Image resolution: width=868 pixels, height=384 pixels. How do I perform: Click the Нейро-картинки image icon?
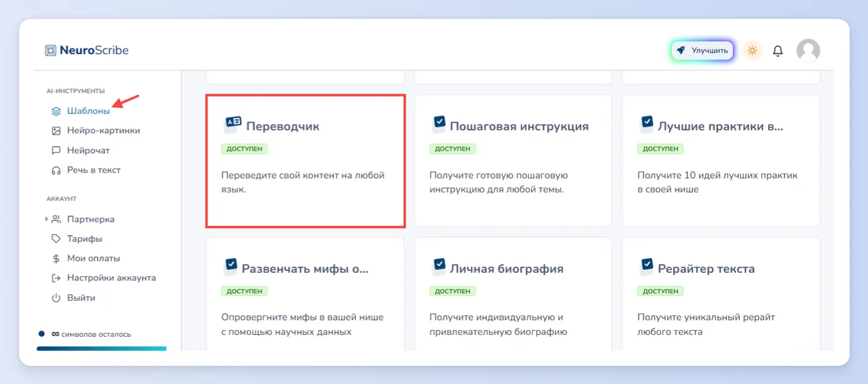[x=56, y=131]
